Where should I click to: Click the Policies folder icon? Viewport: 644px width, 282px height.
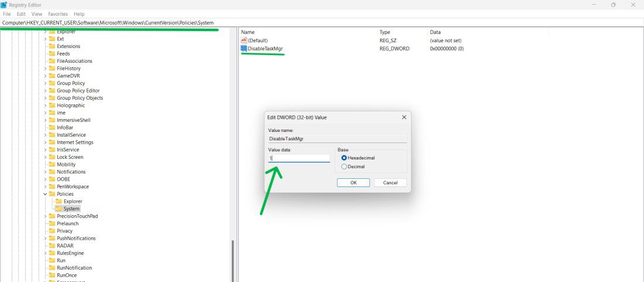(52, 194)
